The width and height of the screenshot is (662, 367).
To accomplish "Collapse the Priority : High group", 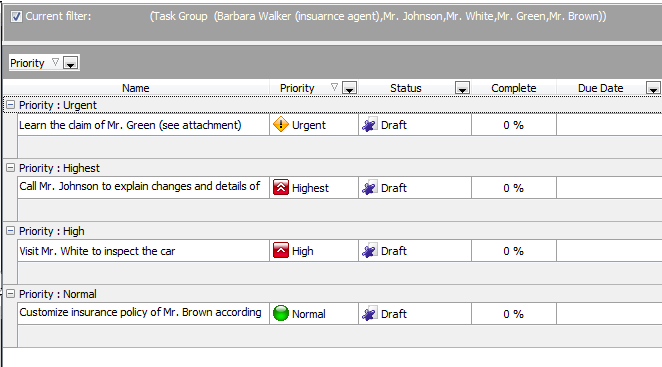I will tap(11, 231).
